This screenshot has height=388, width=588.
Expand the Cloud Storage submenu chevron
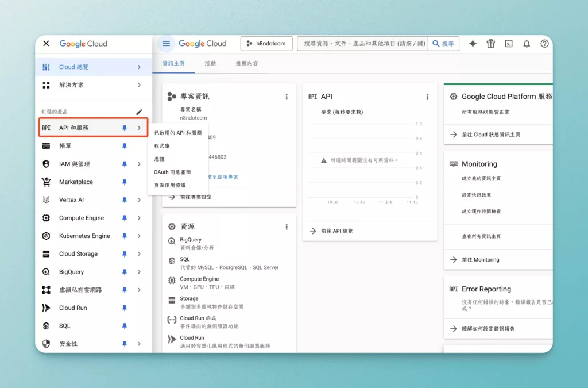click(x=139, y=254)
